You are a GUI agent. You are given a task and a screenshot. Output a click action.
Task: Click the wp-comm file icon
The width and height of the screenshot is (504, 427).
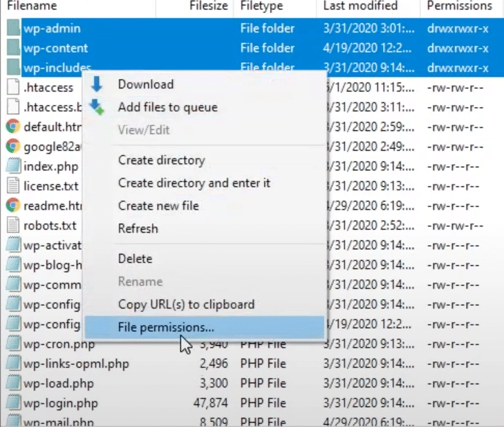click(13, 284)
